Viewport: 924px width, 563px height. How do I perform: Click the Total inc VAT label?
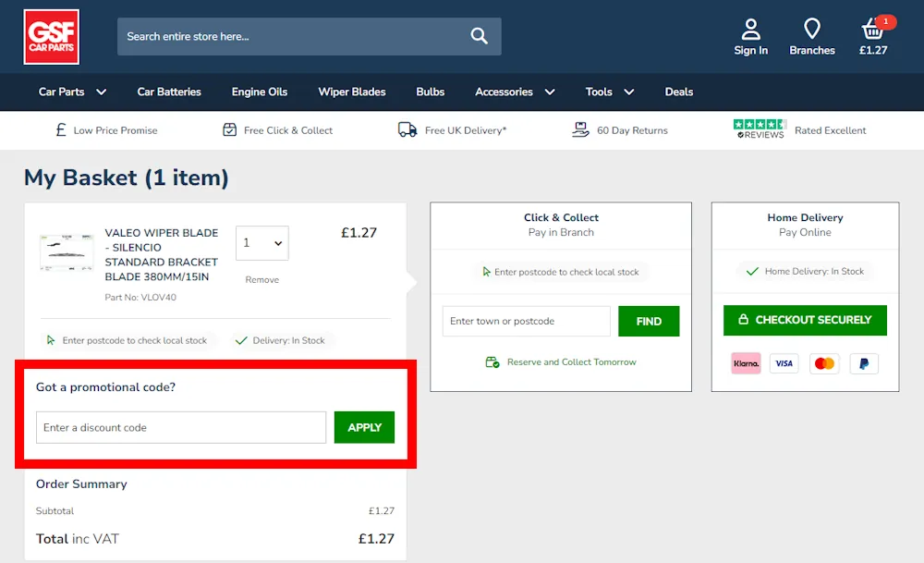click(78, 539)
